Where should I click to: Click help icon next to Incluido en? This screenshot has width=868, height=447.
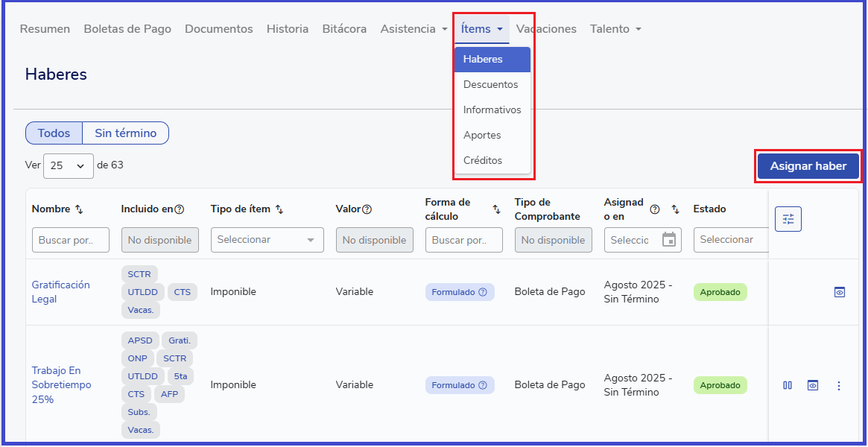[180, 209]
